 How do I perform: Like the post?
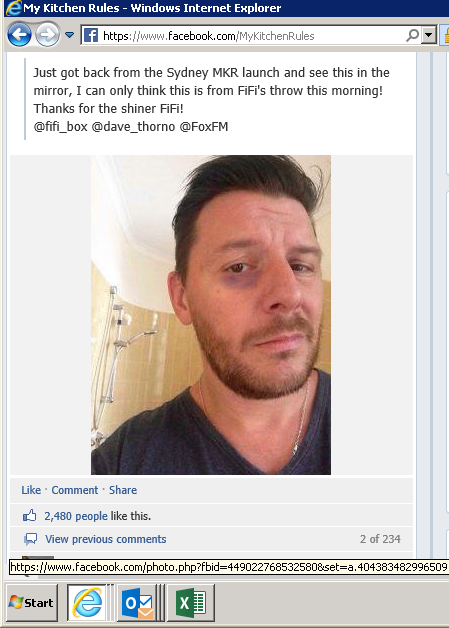pos(31,490)
